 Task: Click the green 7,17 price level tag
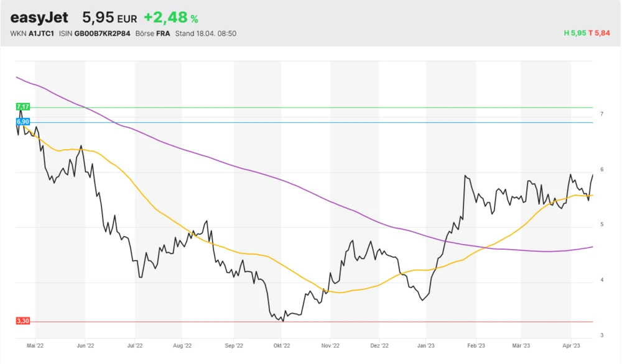coord(22,107)
